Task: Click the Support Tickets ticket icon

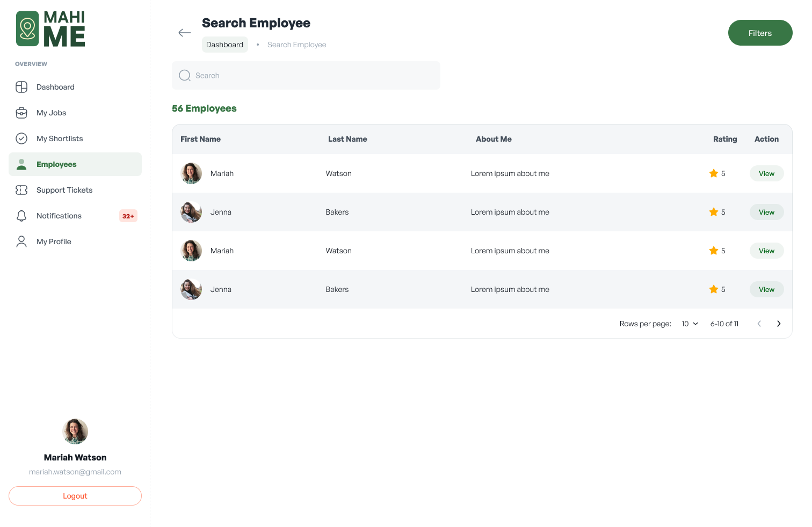Action: pyautogui.click(x=21, y=190)
